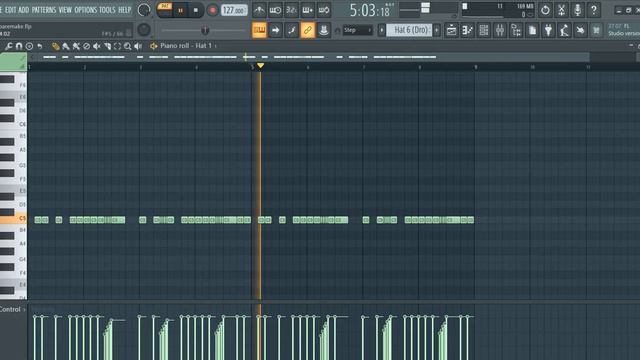640x360 pixels.
Task: Toggle overdub note recording
Action: [308, 10]
